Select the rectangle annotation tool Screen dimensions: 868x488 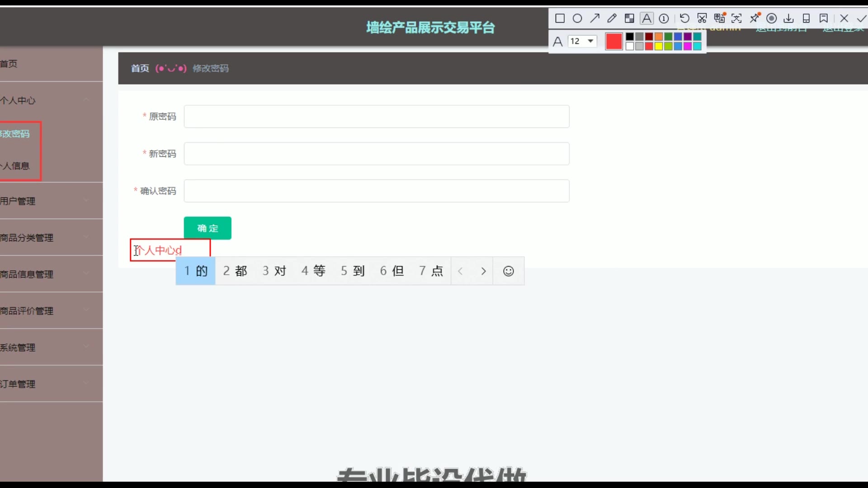[x=560, y=19]
